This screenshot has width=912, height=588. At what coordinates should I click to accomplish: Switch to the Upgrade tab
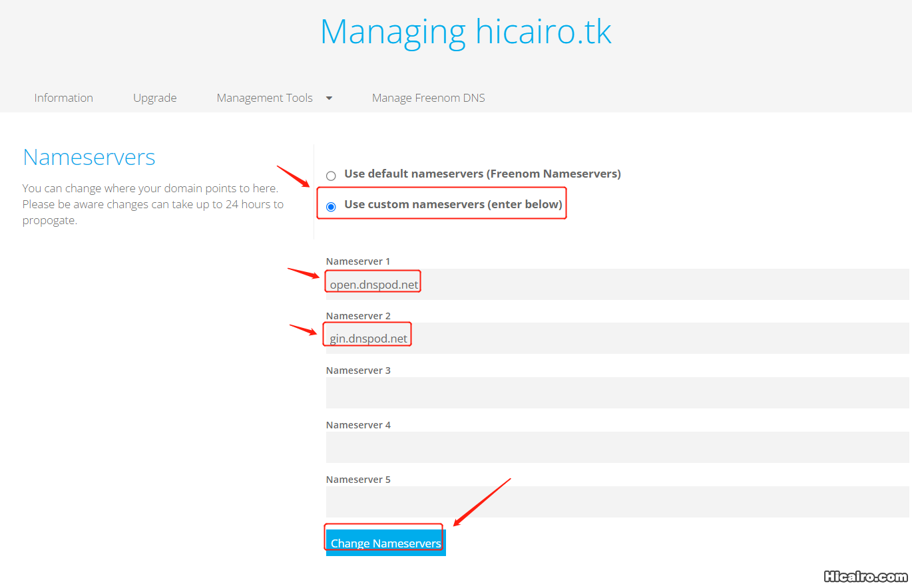154,98
